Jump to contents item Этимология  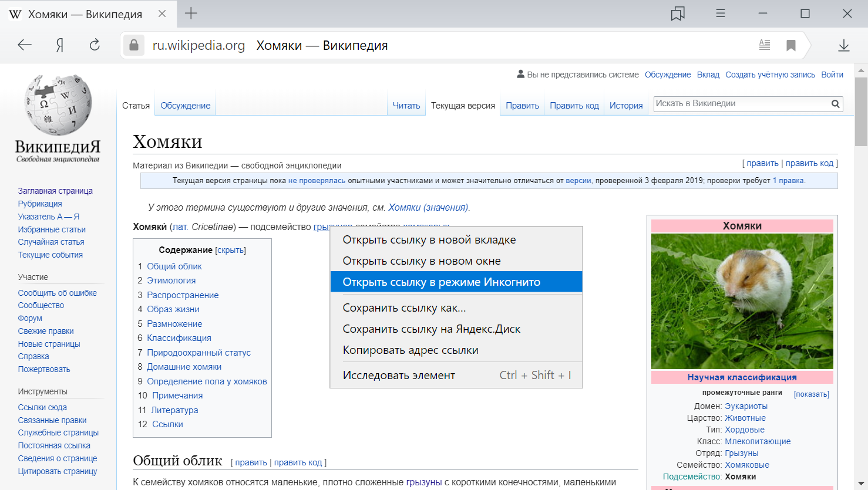point(171,281)
